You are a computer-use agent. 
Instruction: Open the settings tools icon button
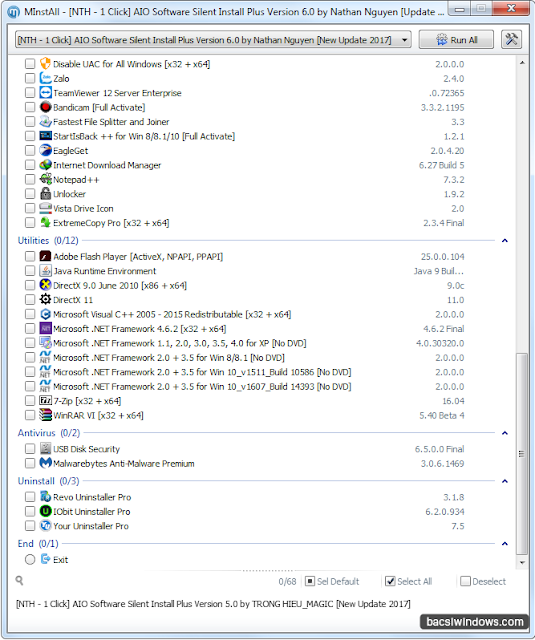[511, 40]
